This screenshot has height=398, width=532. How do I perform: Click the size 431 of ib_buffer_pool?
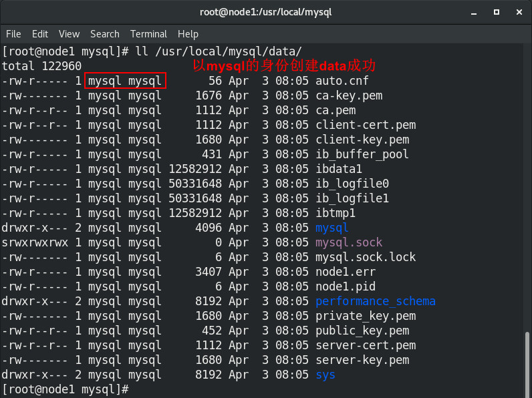click(x=212, y=154)
